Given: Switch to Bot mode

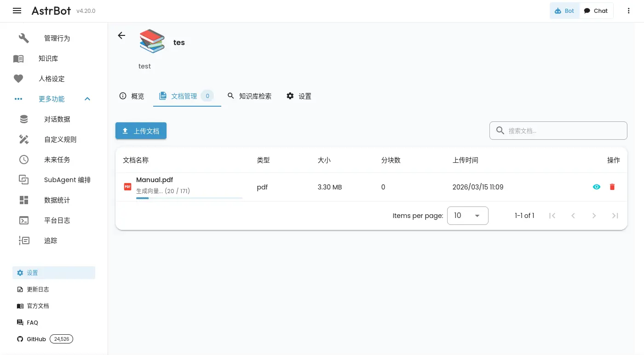Looking at the screenshot, I should tap(564, 11).
